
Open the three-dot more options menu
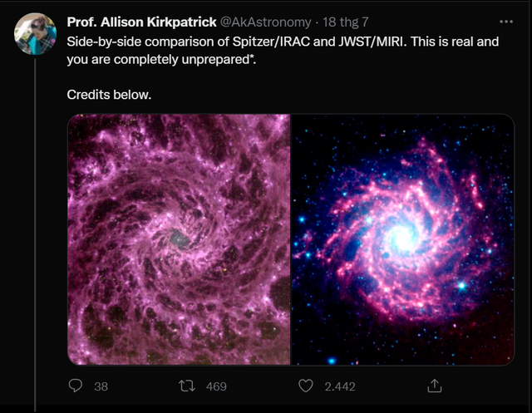coord(506,22)
